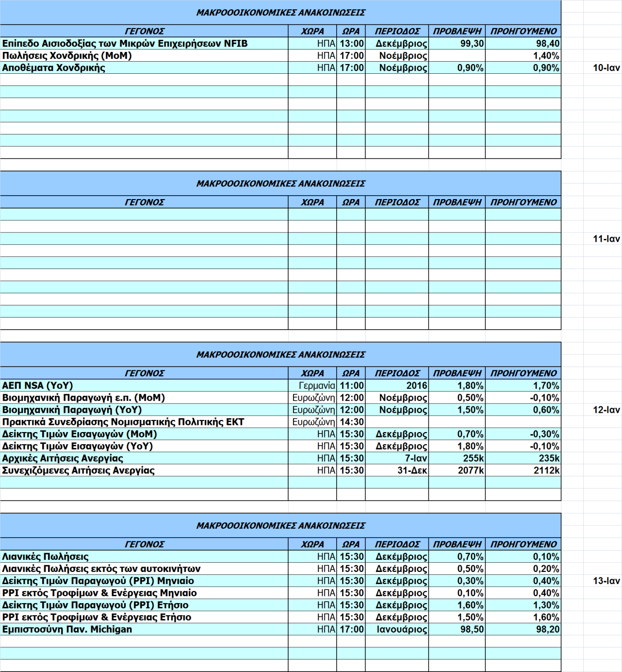Select 'Δείκτης Τιμών Εισαγωγών (MoM)' cell

pos(144,434)
